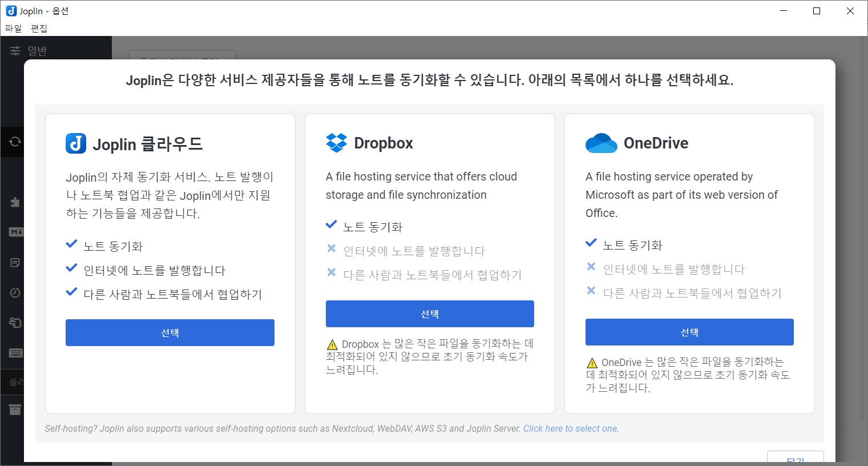Minimize the Joplin window
The height and width of the screenshot is (466, 868).
(x=784, y=11)
